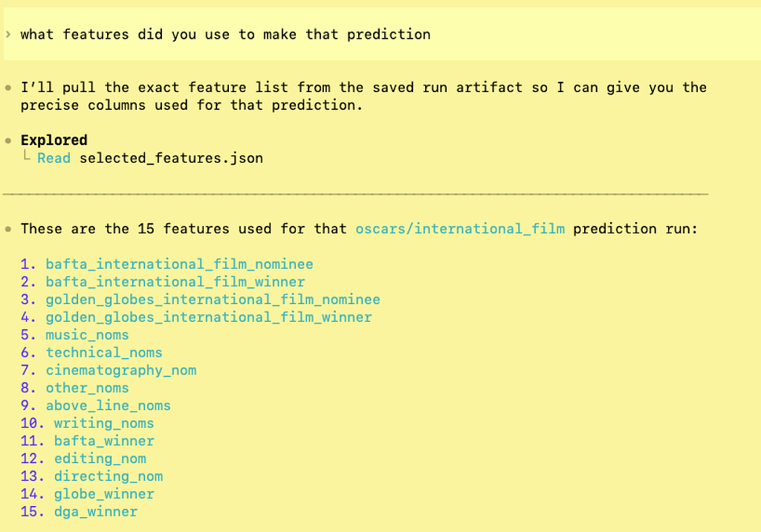
Task: Open the oscars/international_film link
Action: click(460, 229)
